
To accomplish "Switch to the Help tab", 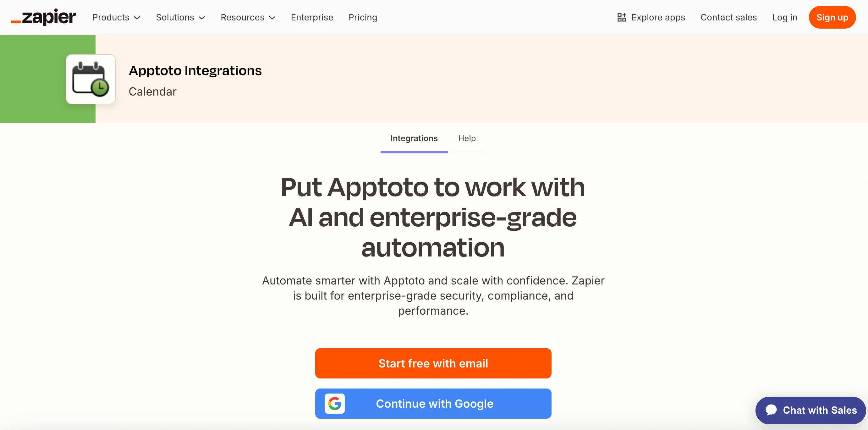I will (467, 139).
